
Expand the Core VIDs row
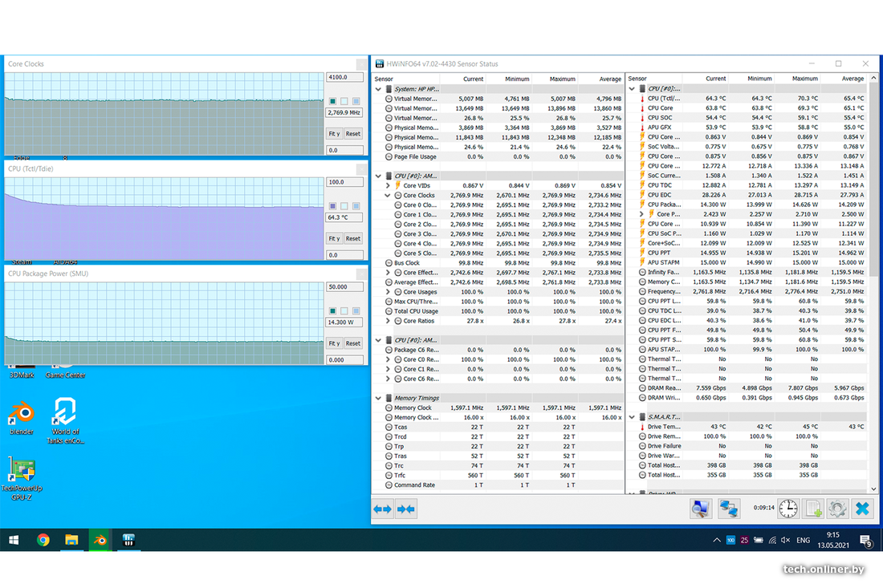coord(389,186)
